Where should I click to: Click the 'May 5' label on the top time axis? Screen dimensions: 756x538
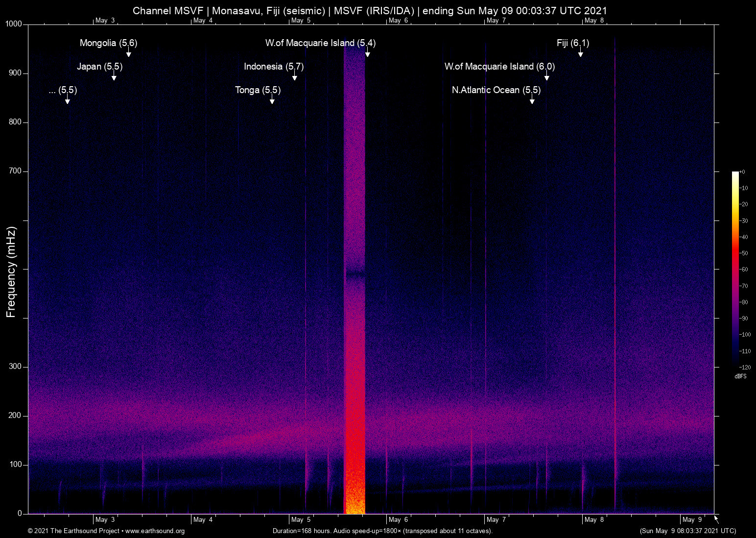pos(301,21)
